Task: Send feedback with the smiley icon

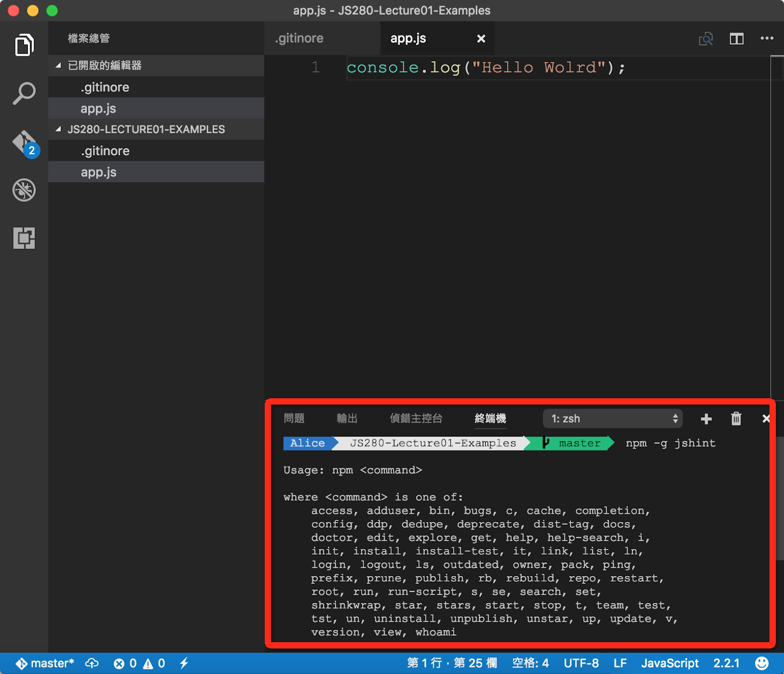Action: pyautogui.click(x=761, y=663)
